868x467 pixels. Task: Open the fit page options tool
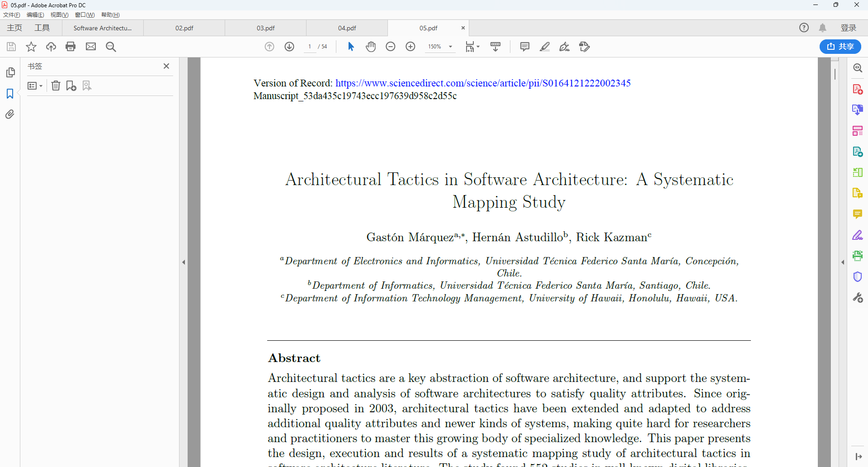click(472, 47)
